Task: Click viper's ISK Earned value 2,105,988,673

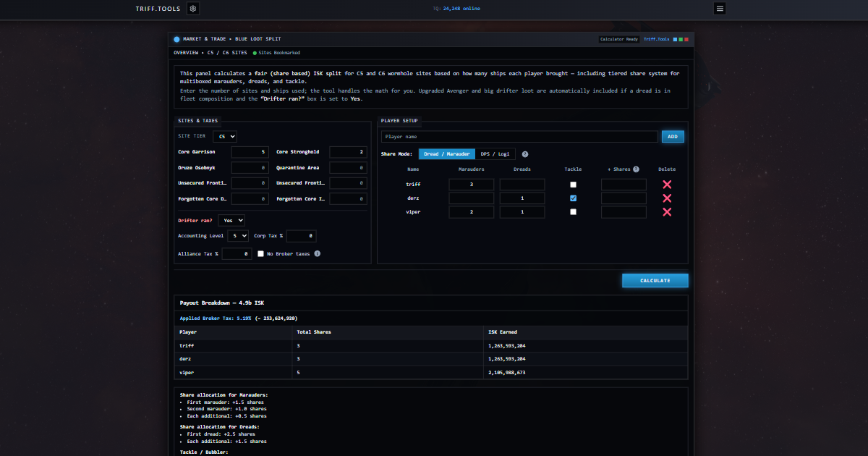Action: tap(506, 372)
